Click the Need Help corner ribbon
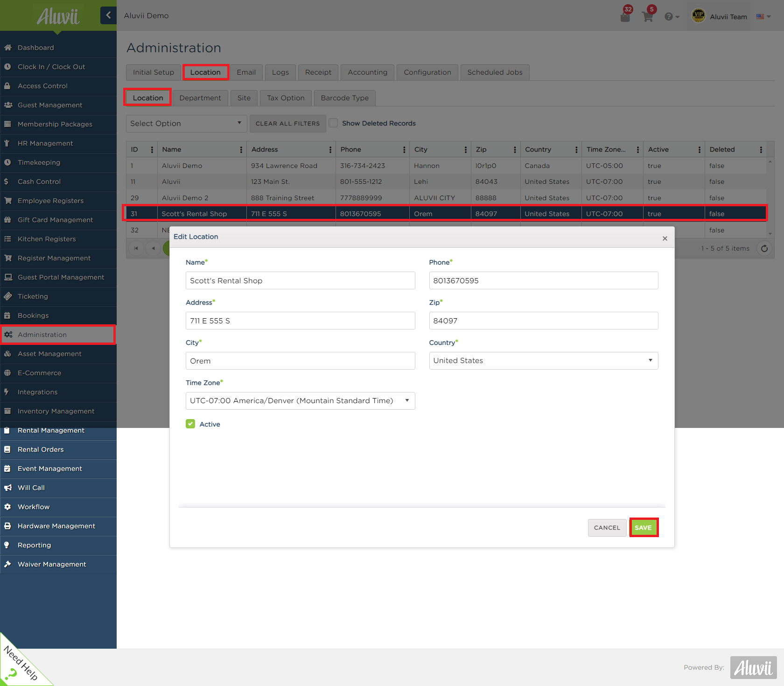The width and height of the screenshot is (784, 686). coord(19,665)
